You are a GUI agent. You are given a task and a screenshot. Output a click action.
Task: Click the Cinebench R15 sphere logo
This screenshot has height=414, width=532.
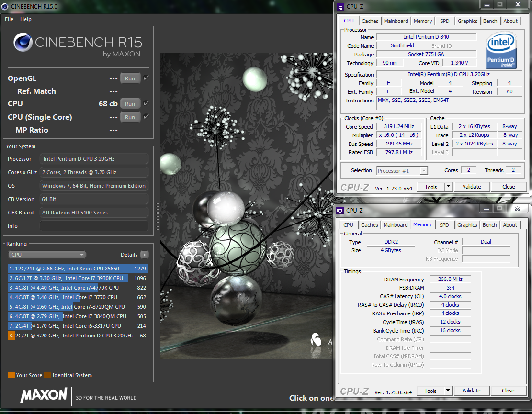click(x=23, y=42)
